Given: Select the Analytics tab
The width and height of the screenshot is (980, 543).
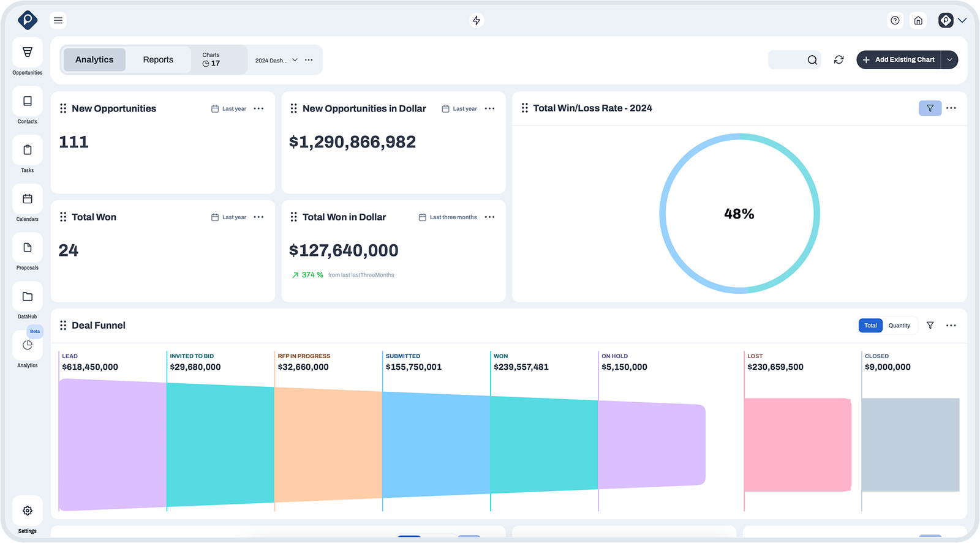Looking at the screenshot, I should point(94,59).
